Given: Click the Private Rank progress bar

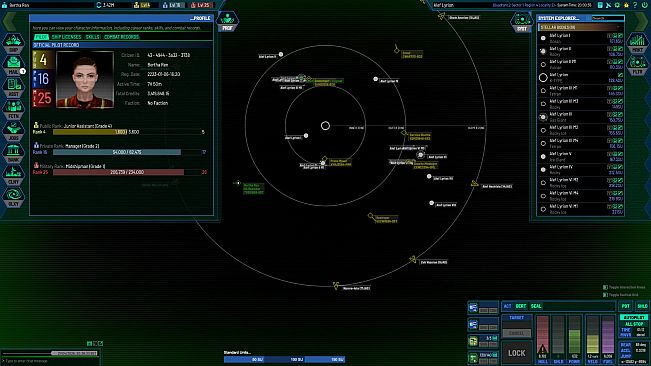Looking at the screenshot, I should pyautogui.click(x=127, y=152).
